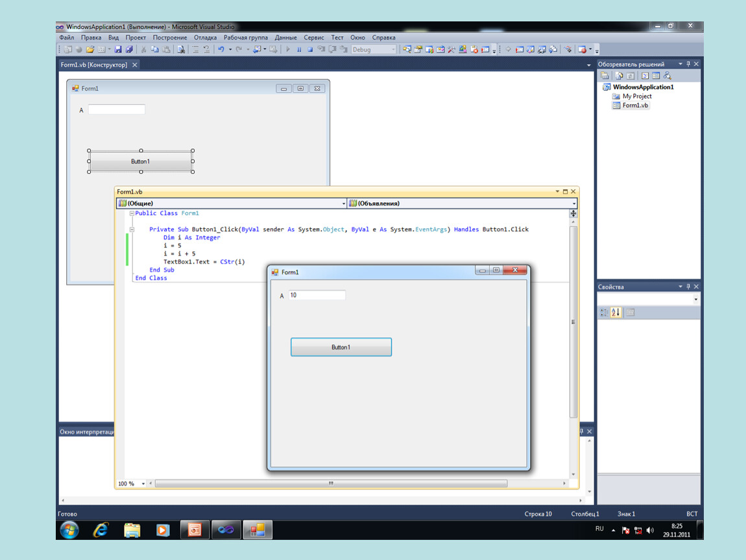Open the Проект menu
The height and width of the screenshot is (560, 746).
click(136, 38)
